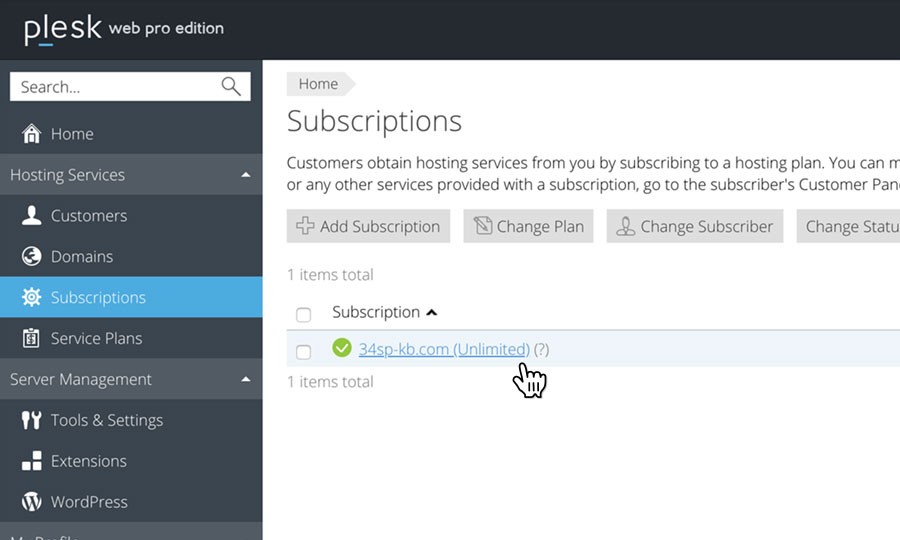This screenshot has height=540, width=900.
Task: Click the Subscription column header label
Action: pyautogui.click(x=376, y=312)
